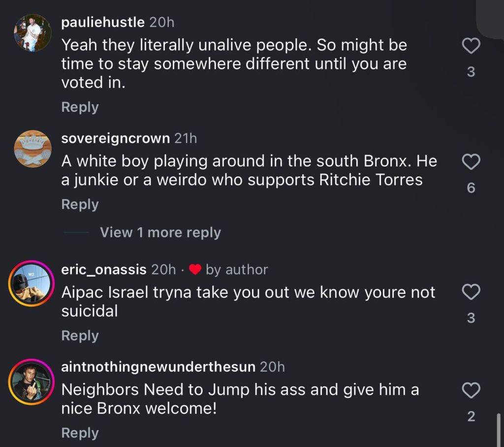Heart the aintnothingnewunderthesun comment
504x447 pixels.
pyautogui.click(x=471, y=391)
